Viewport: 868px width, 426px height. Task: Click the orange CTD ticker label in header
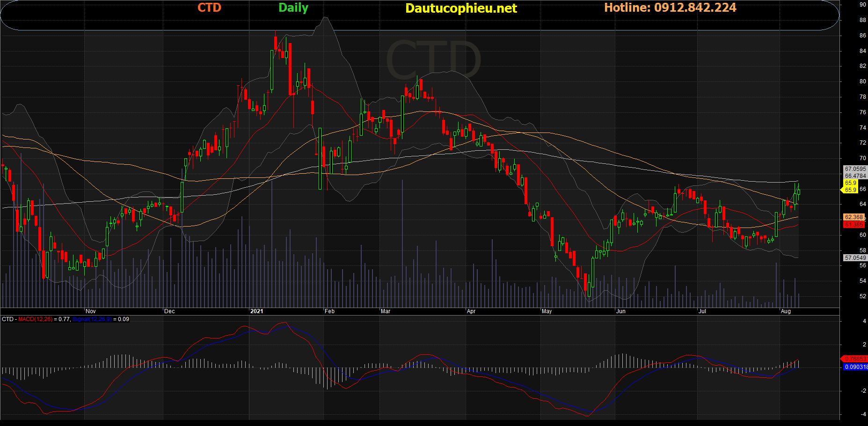coord(209,8)
